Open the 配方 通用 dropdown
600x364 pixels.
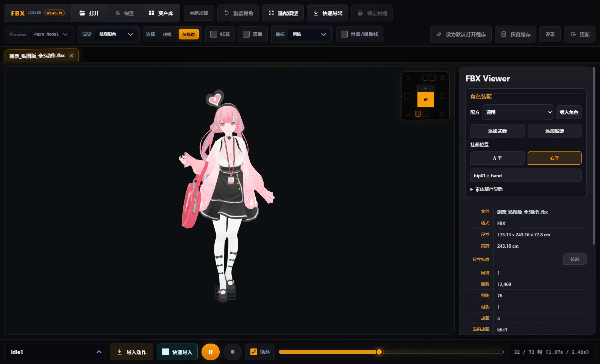tap(518, 112)
